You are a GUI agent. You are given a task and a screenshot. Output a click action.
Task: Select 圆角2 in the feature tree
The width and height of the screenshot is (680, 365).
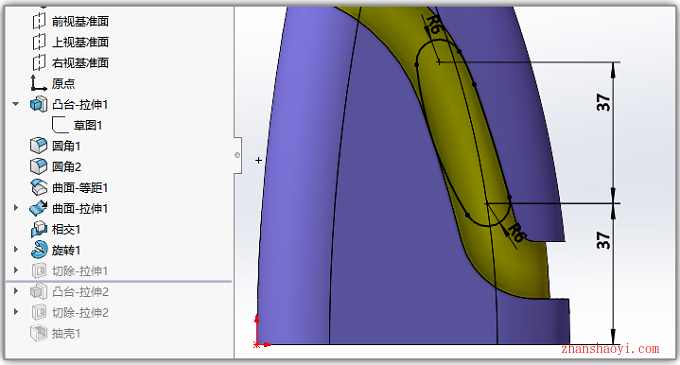click(x=67, y=167)
